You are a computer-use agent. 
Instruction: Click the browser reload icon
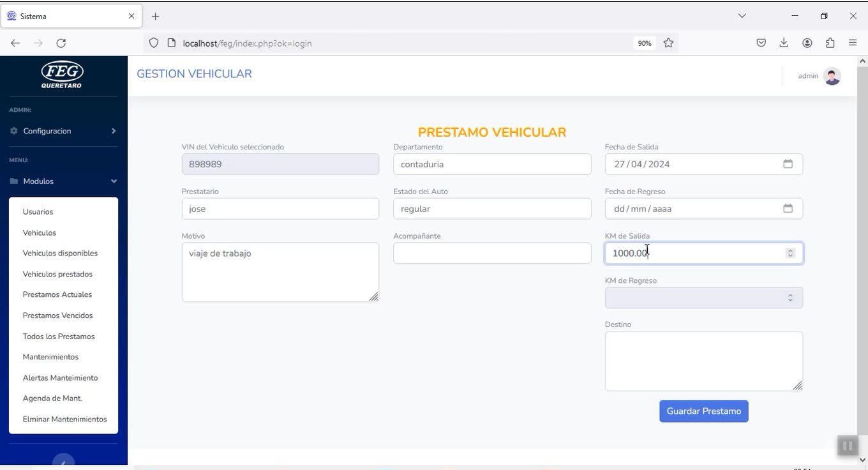tap(61, 43)
